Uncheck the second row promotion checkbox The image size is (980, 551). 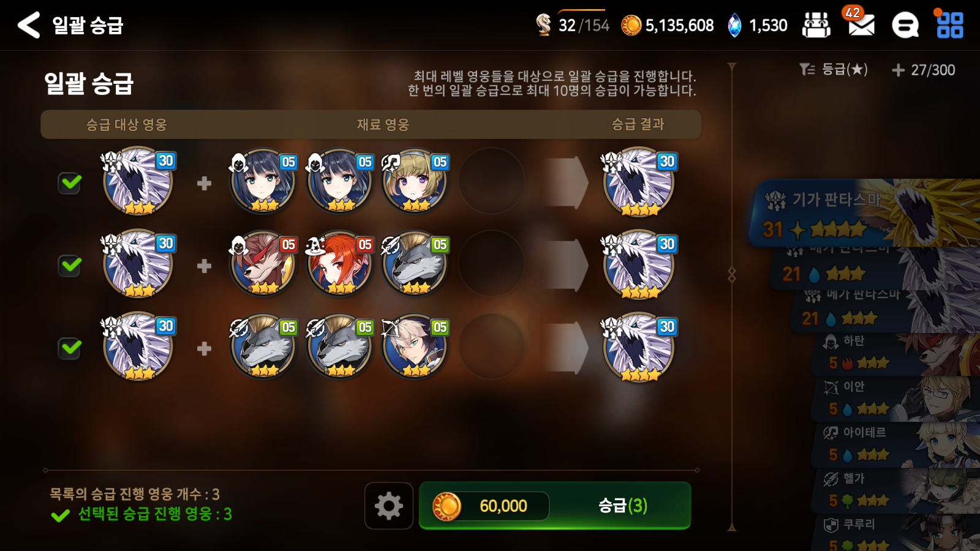(x=70, y=265)
